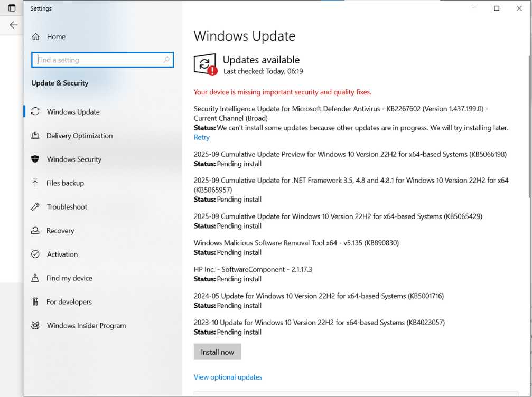Focus the Find a setting search field
Viewport: 532px width, 397px height.
click(x=98, y=60)
